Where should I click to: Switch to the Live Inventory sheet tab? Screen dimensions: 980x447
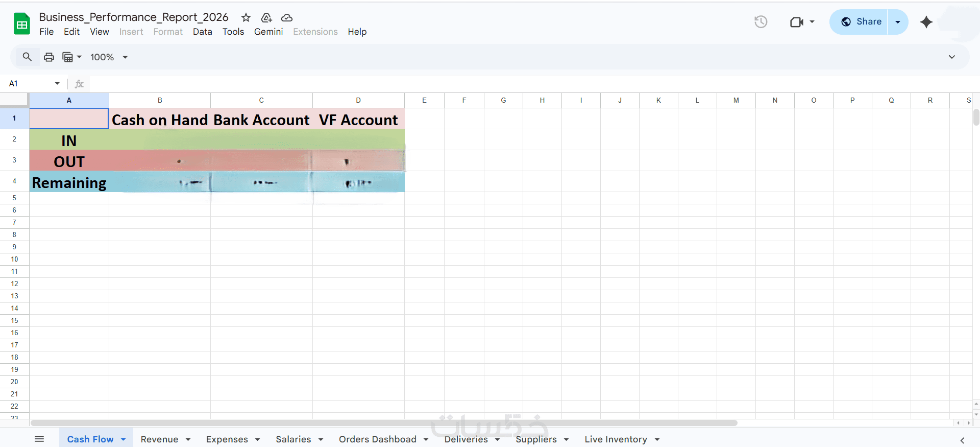click(x=616, y=439)
